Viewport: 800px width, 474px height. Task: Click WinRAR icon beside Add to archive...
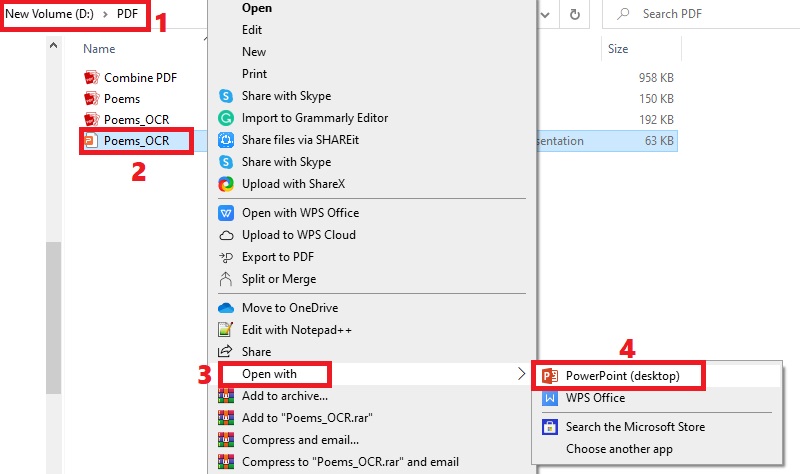226,396
